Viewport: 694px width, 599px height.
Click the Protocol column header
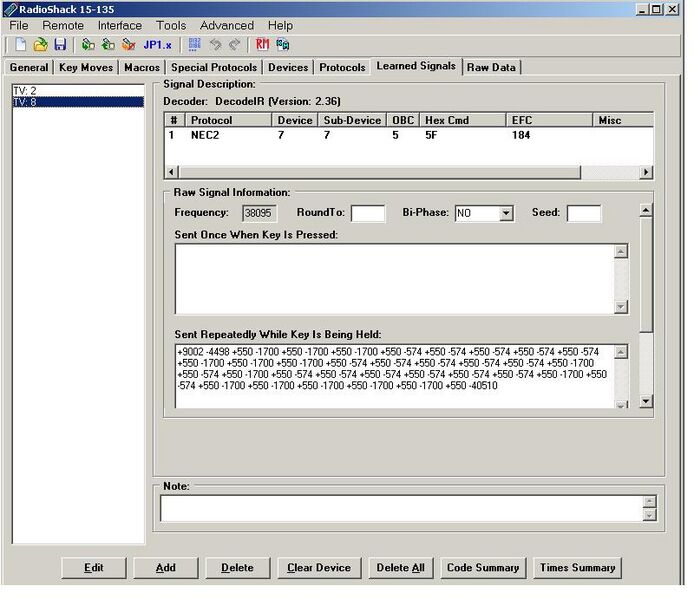(x=228, y=120)
